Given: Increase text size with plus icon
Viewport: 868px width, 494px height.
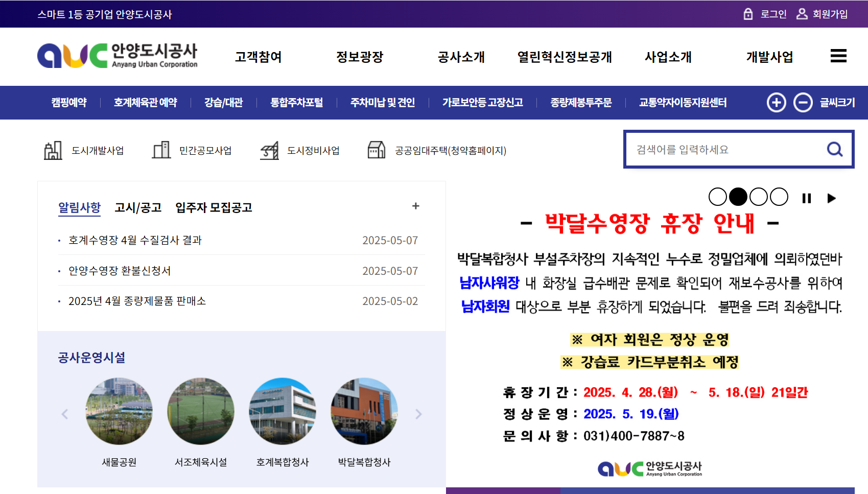Looking at the screenshot, I should click(777, 102).
